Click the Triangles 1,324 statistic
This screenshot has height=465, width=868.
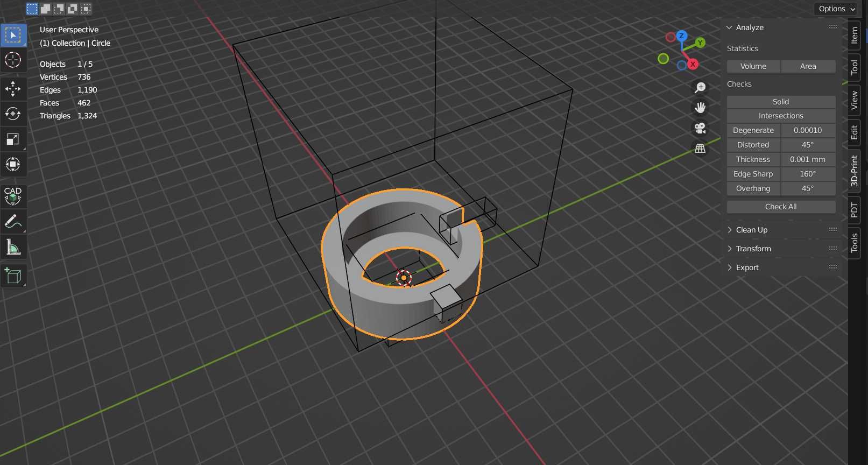[x=68, y=116]
